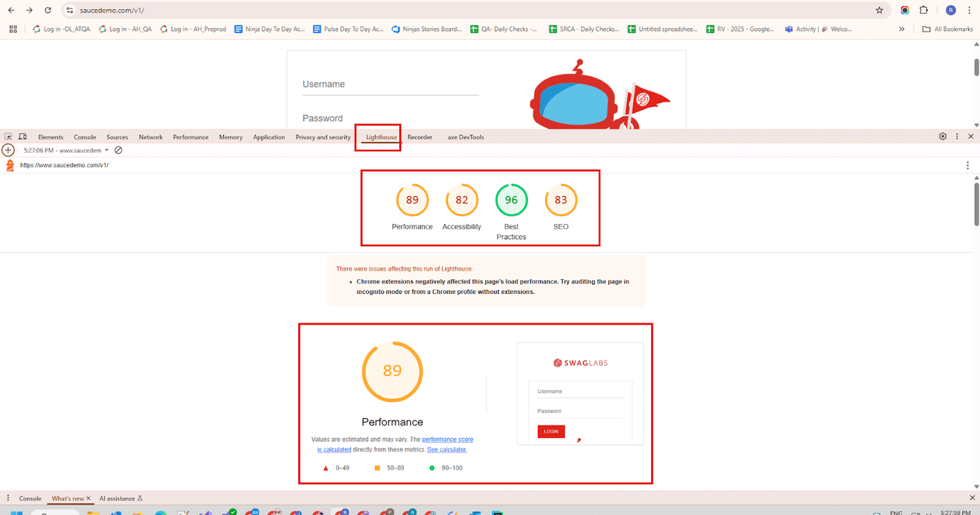Open the All Bookmarks folder
The image size is (980, 515).
[948, 29]
